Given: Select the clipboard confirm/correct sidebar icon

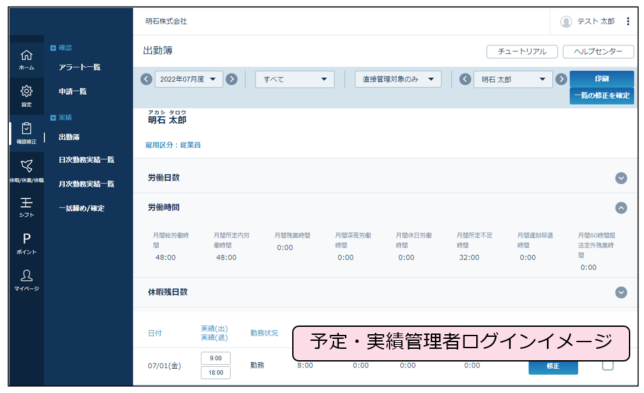Looking at the screenshot, I should tap(26, 133).
